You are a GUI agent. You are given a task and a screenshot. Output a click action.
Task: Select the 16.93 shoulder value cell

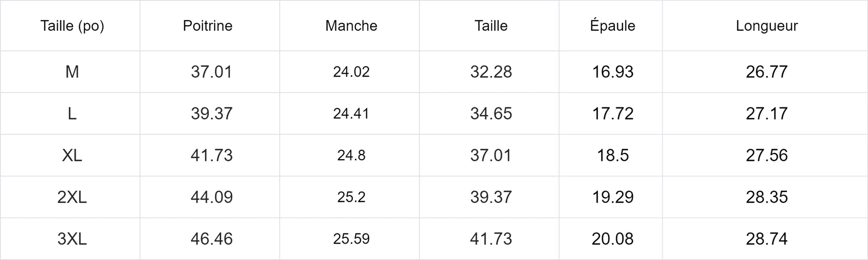pos(612,72)
